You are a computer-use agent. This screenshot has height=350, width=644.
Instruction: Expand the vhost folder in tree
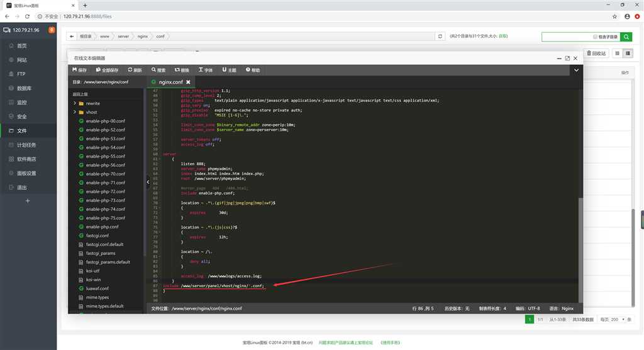click(x=75, y=112)
